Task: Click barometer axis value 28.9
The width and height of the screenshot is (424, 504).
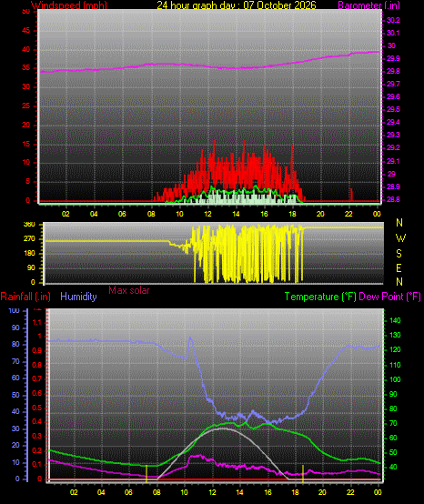Action: coord(393,186)
